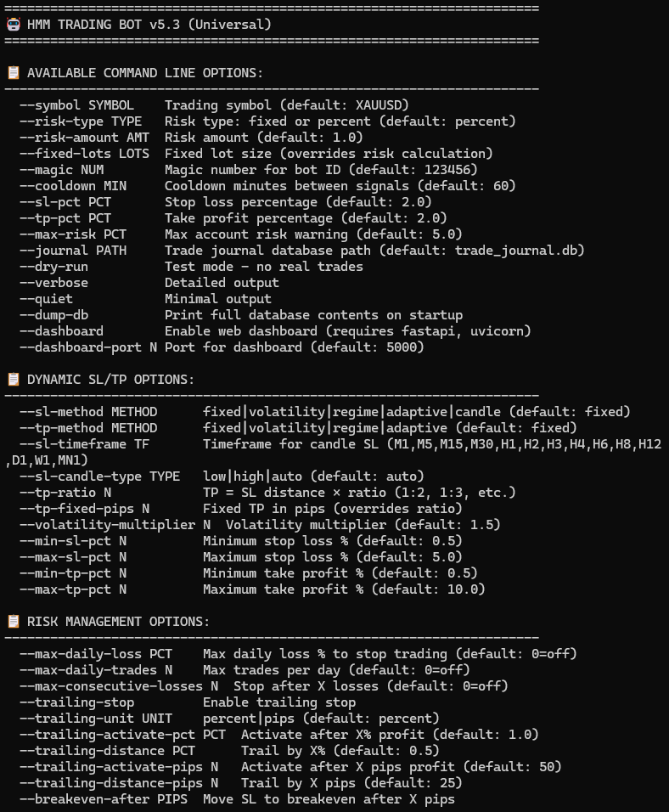Viewport: 669px width, 812px height.
Task: Click the --verbose flag
Action: (x=54, y=283)
